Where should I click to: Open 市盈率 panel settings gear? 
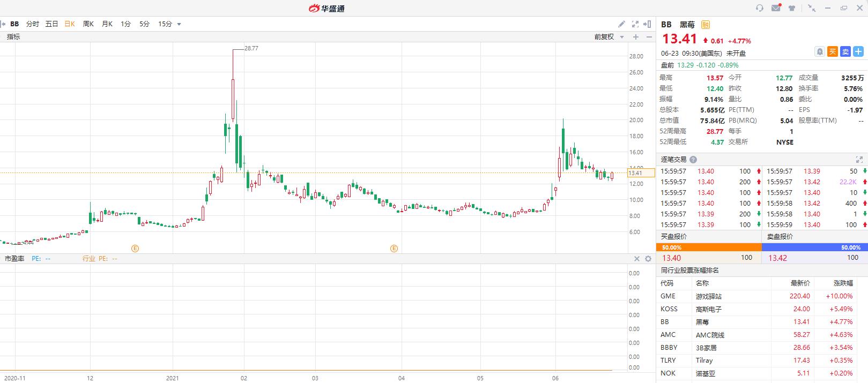tap(648, 259)
